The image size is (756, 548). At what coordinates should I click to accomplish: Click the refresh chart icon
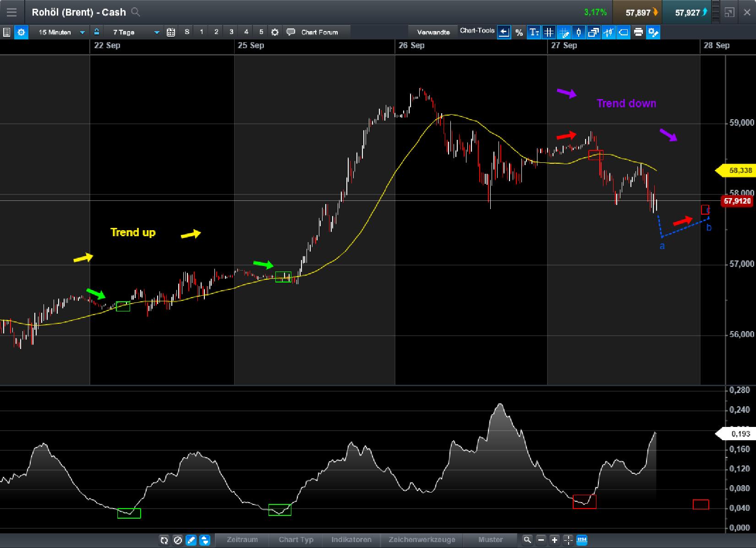[164, 540]
